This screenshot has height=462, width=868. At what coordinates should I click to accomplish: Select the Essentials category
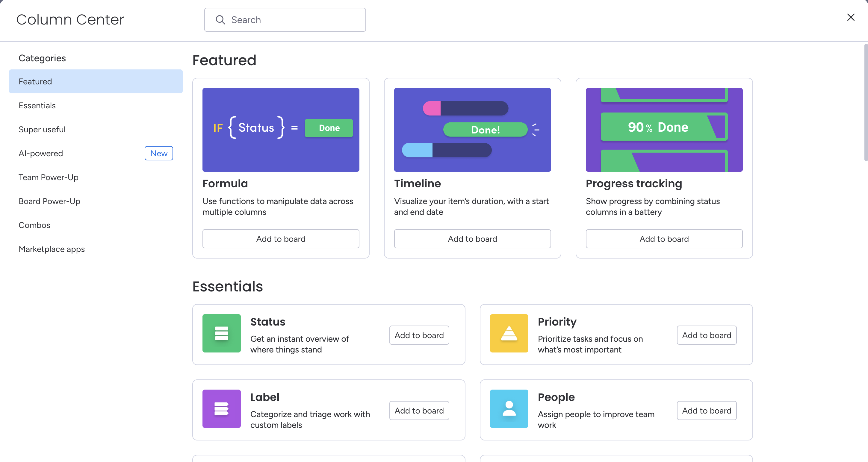point(37,105)
